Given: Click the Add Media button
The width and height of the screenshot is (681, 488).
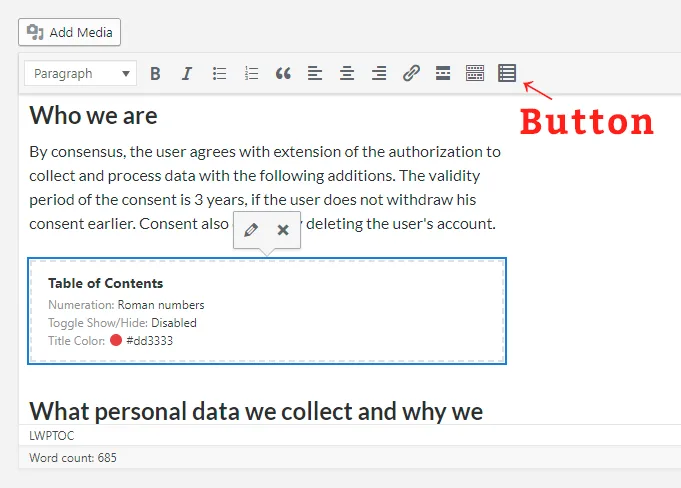Looking at the screenshot, I should click(69, 32).
